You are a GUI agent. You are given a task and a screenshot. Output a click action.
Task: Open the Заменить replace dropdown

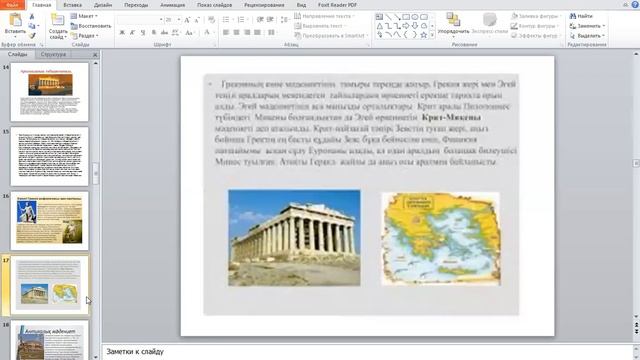pos(587,26)
